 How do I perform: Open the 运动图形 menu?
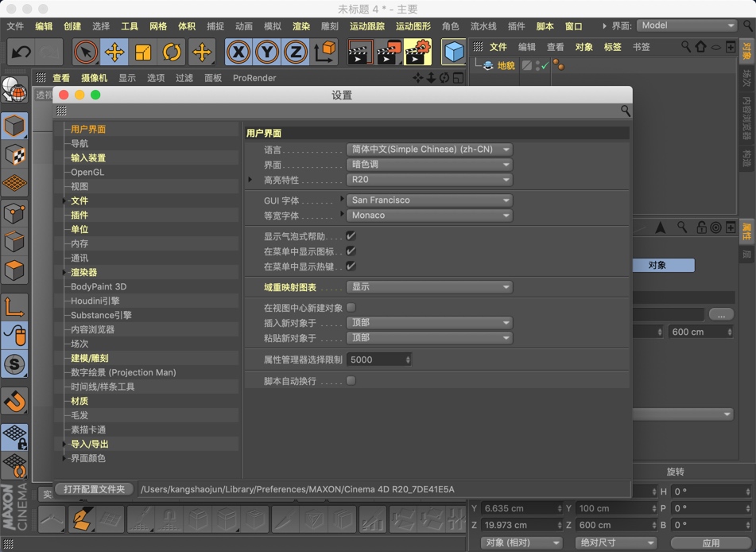[x=413, y=26]
